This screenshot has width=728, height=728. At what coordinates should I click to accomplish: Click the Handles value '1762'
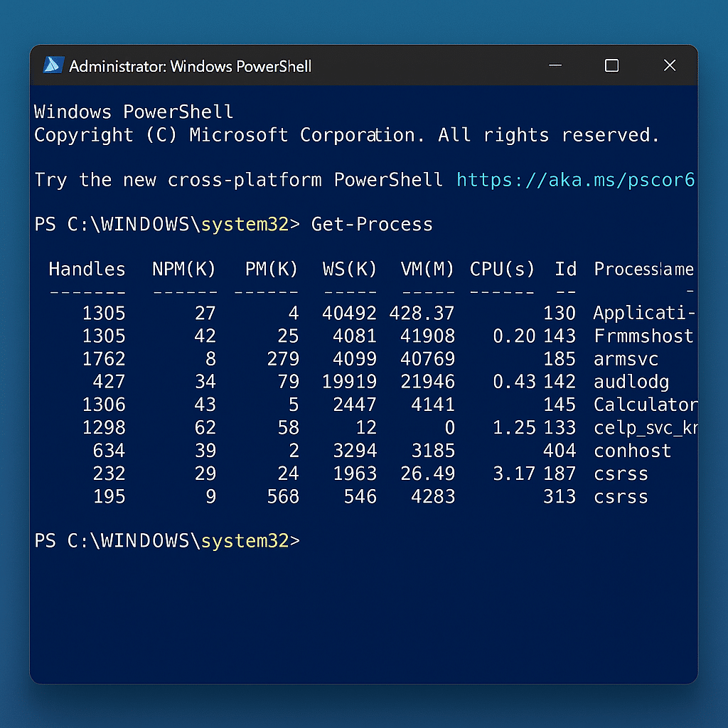[104, 359]
